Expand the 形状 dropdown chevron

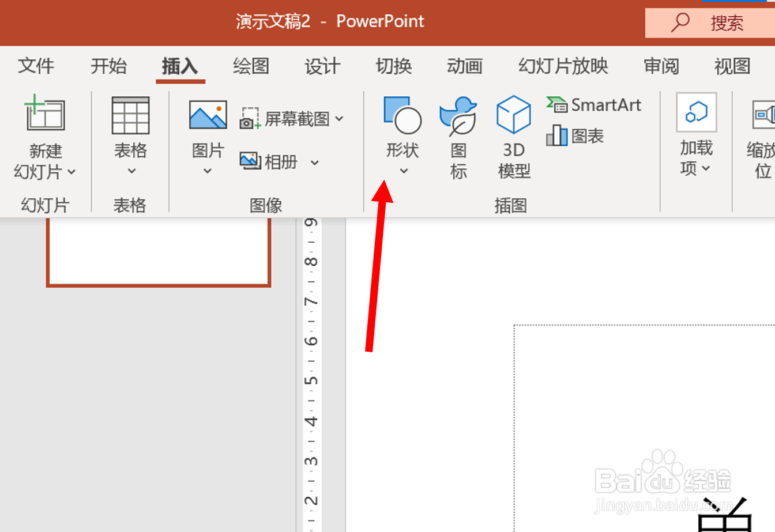point(404,171)
